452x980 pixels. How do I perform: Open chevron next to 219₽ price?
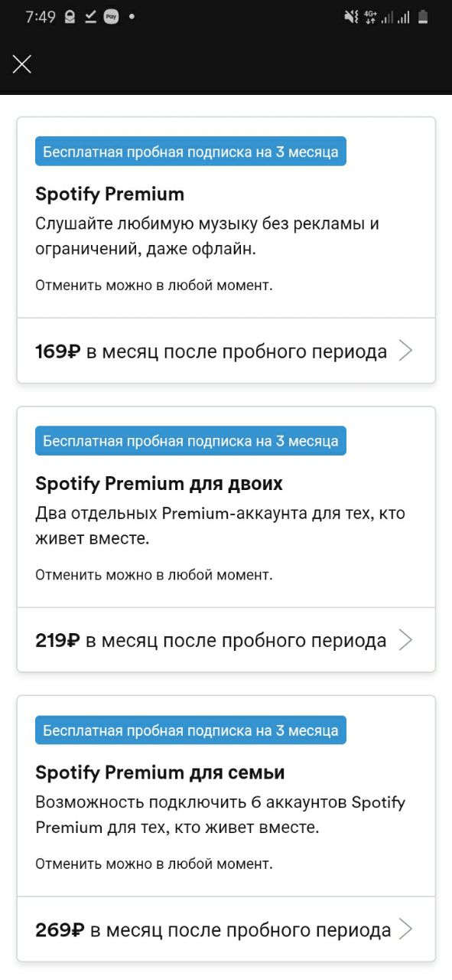pyautogui.click(x=406, y=641)
